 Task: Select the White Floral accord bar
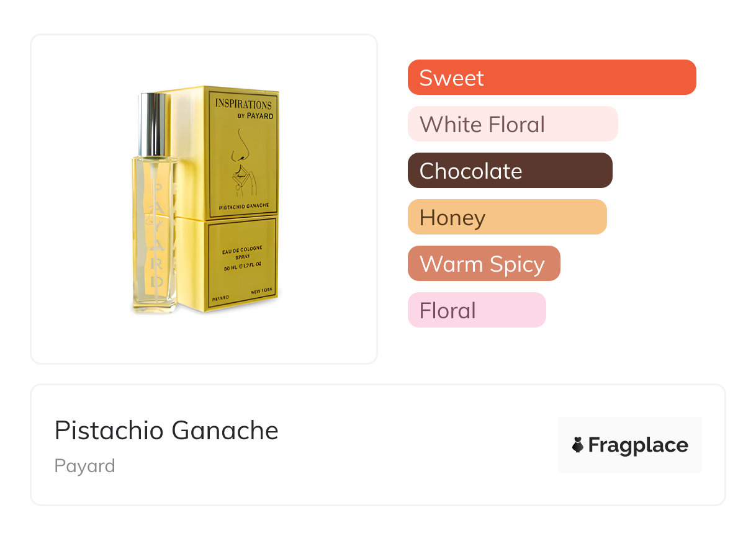pyautogui.click(x=512, y=124)
